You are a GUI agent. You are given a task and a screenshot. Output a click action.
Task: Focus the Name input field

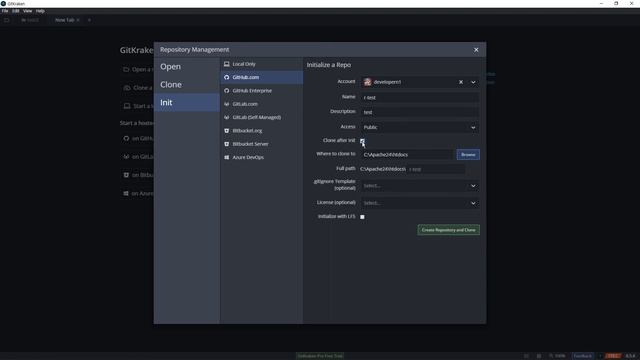tap(420, 98)
